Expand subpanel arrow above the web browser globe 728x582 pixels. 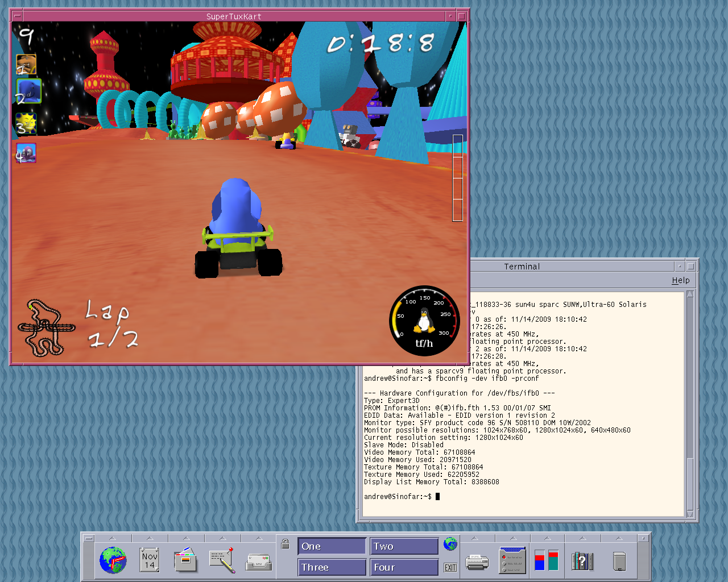coord(112,538)
